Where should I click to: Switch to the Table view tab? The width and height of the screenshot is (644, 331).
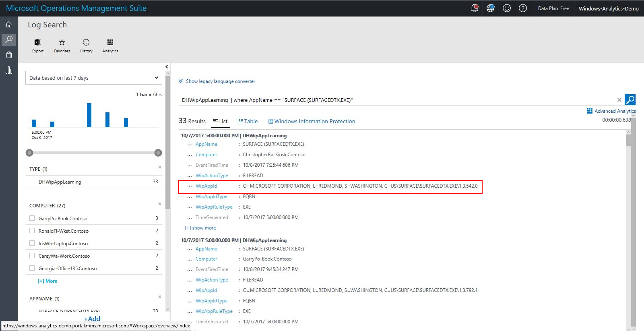coord(248,121)
